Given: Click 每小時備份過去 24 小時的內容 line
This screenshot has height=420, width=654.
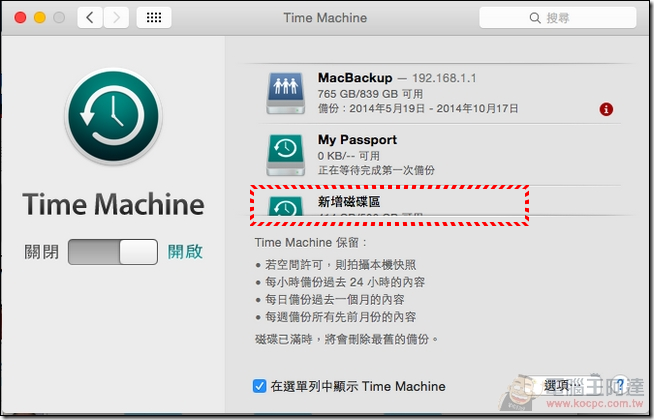Looking at the screenshot, I should (345, 282).
